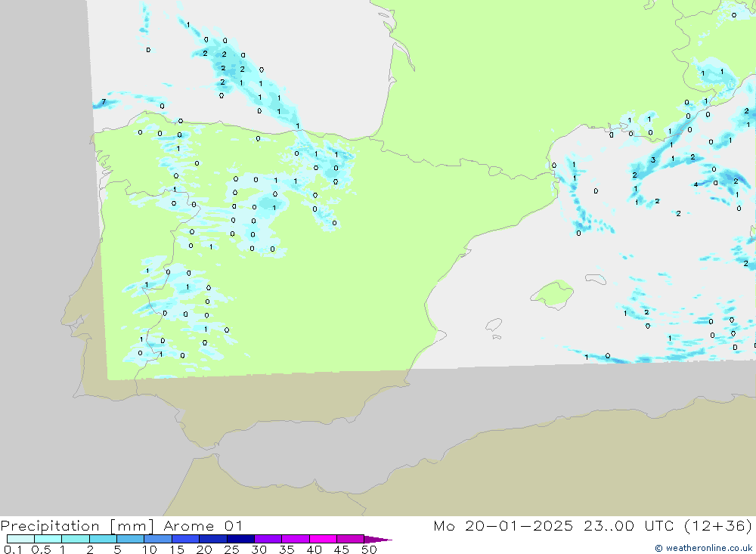The width and height of the screenshot is (756, 554).
Task: Click the outlined Ibiza island
Action: [x=493, y=324]
